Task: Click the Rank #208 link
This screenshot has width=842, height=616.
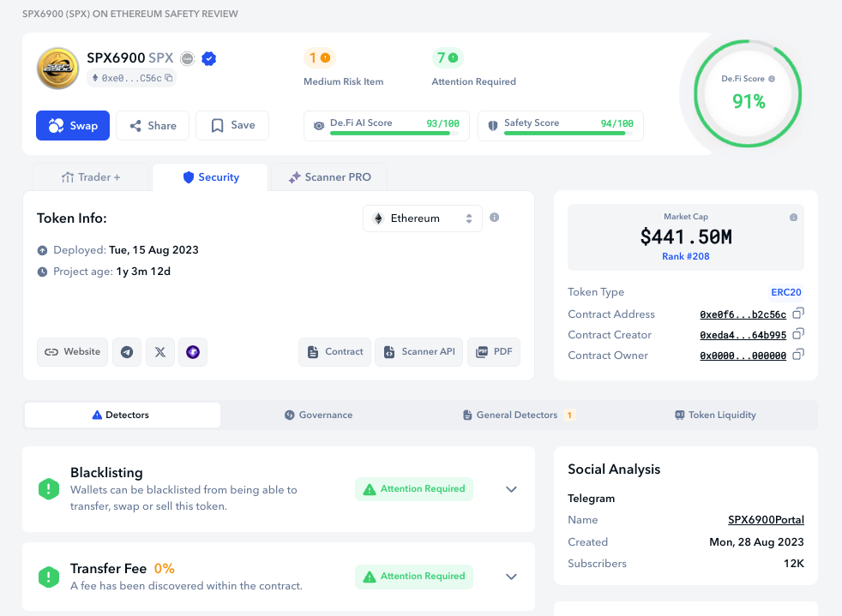Action: [x=686, y=256]
